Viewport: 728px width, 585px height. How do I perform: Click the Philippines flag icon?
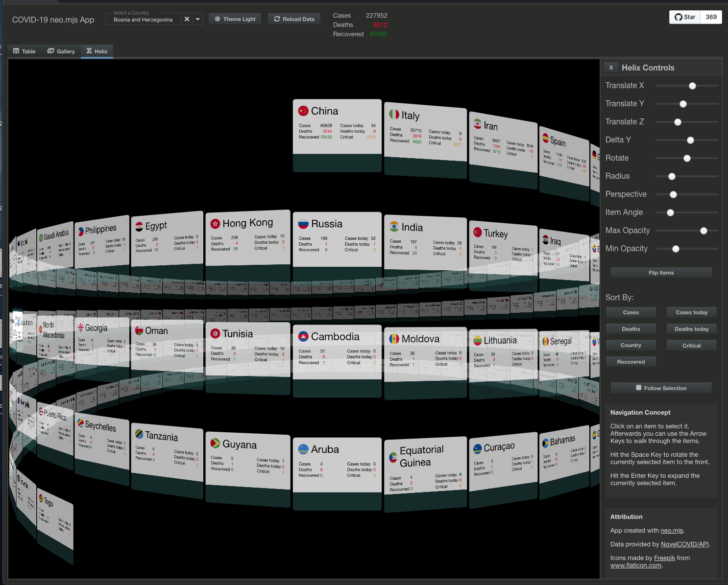(x=81, y=232)
